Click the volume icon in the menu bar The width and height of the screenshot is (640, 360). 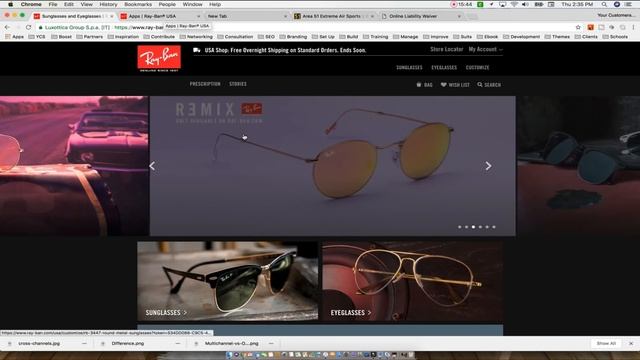(525, 4)
